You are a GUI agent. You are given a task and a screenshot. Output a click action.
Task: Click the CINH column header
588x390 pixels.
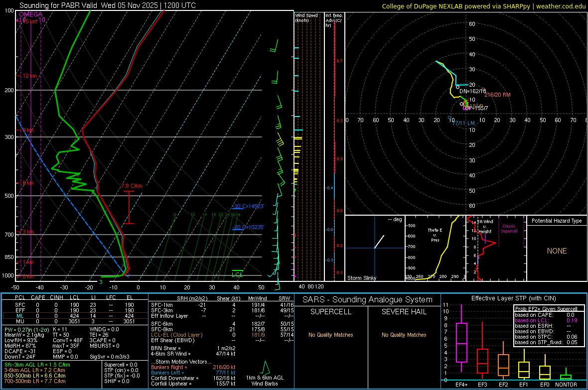pyautogui.click(x=57, y=297)
